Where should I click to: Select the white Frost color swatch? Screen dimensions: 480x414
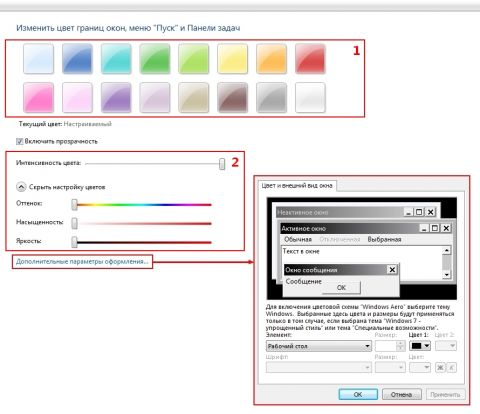(310, 98)
